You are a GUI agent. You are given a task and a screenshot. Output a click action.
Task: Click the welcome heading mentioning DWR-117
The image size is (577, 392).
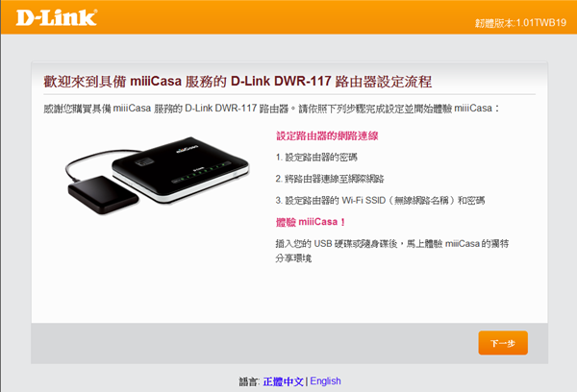238,82
